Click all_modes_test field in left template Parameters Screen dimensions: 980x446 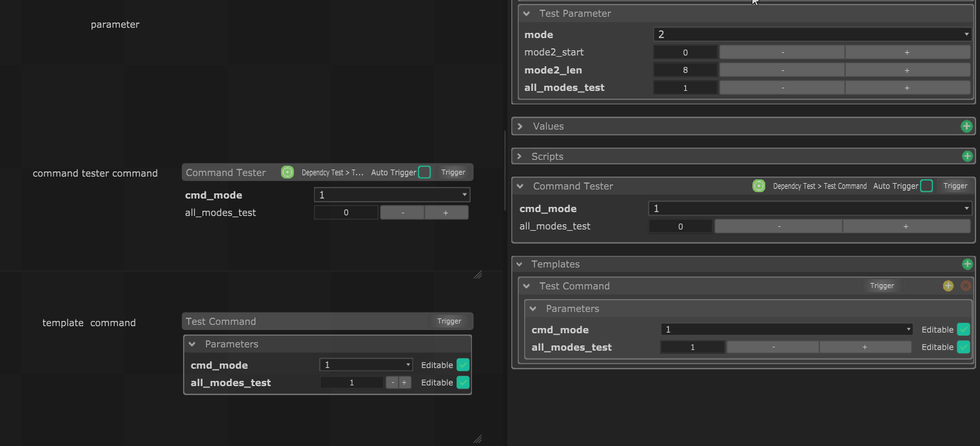351,383
